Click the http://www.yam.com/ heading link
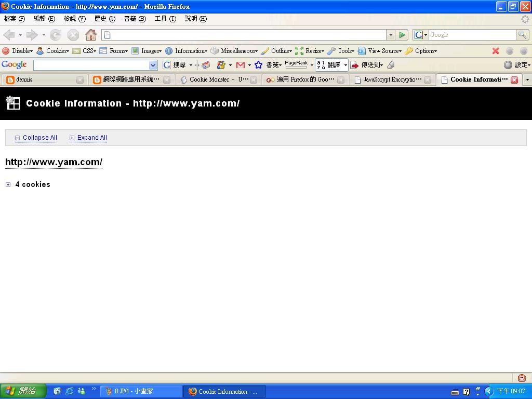 point(54,162)
